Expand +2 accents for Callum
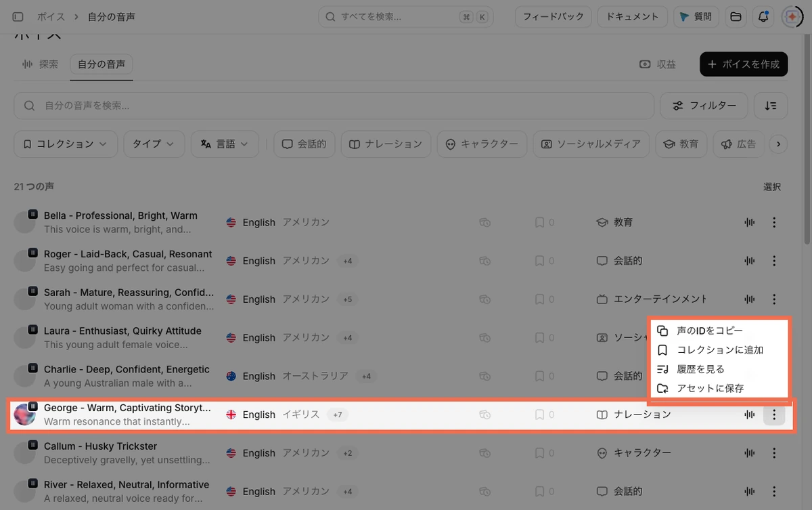Screen dimensions: 812x510 (347, 453)
